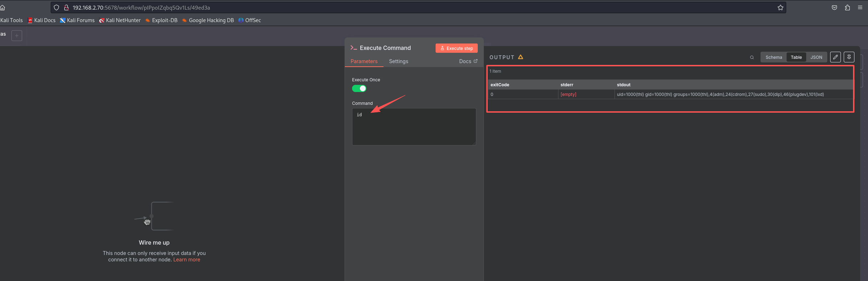Click the pencil edit output icon

[x=835, y=57]
